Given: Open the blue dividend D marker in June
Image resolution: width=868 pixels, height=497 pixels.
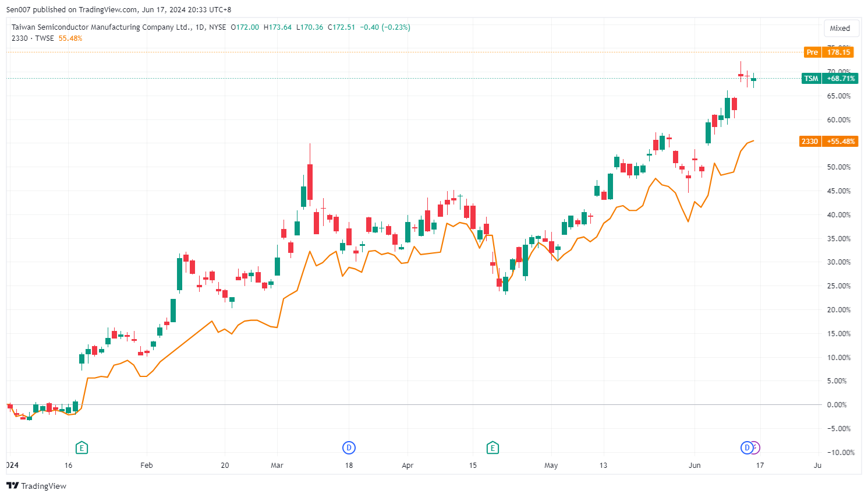Looking at the screenshot, I should click(x=746, y=447).
